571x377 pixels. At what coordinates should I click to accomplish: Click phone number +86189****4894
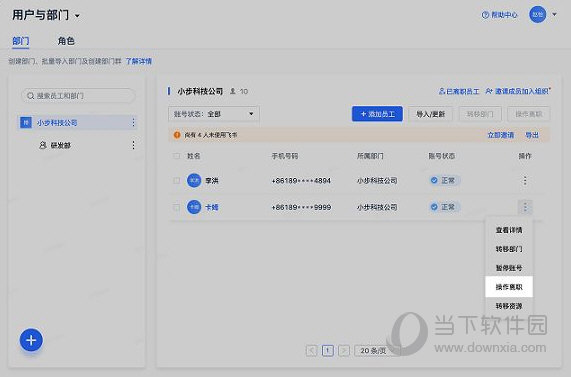click(x=301, y=180)
